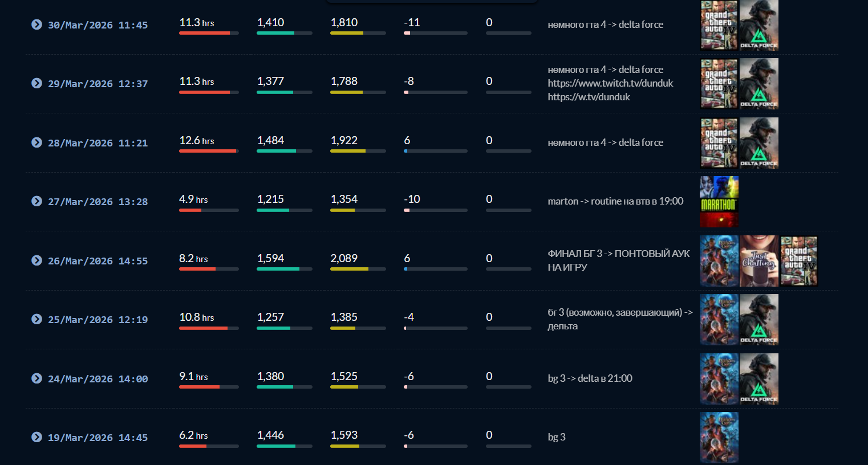Open the 26/Mar/2026 14:55 stream link
The image size is (868, 465).
(x=98, y=261)
